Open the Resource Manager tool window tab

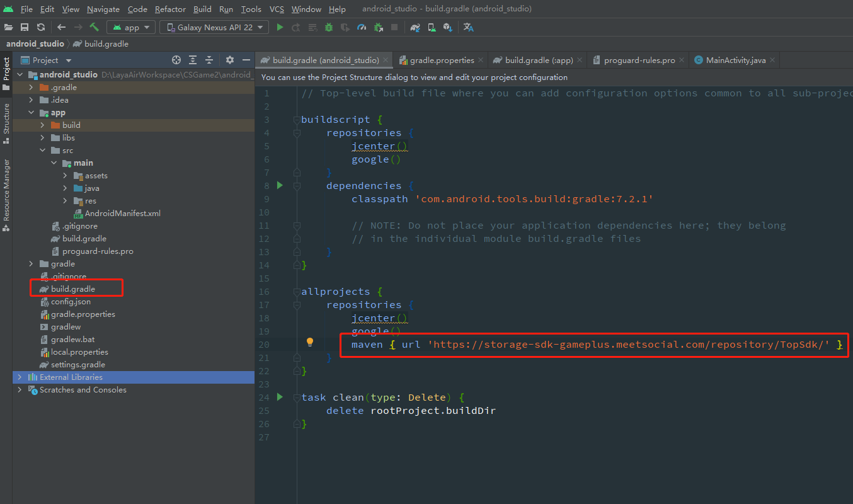pos(6,194)
